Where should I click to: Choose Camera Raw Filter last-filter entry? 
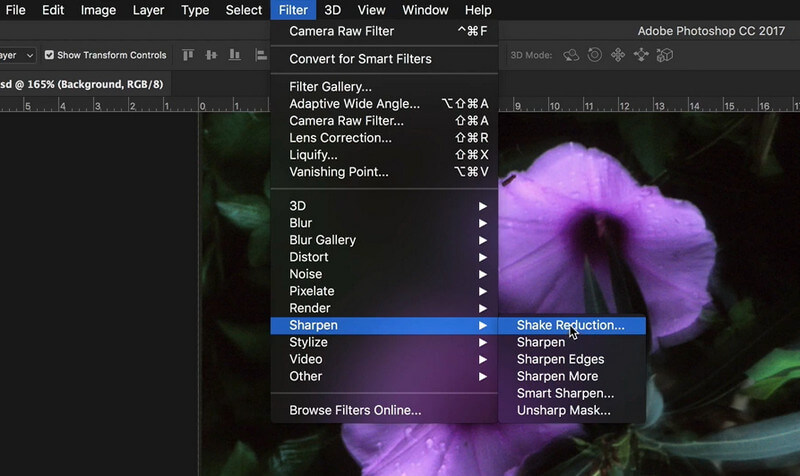(x=384, y=31)
